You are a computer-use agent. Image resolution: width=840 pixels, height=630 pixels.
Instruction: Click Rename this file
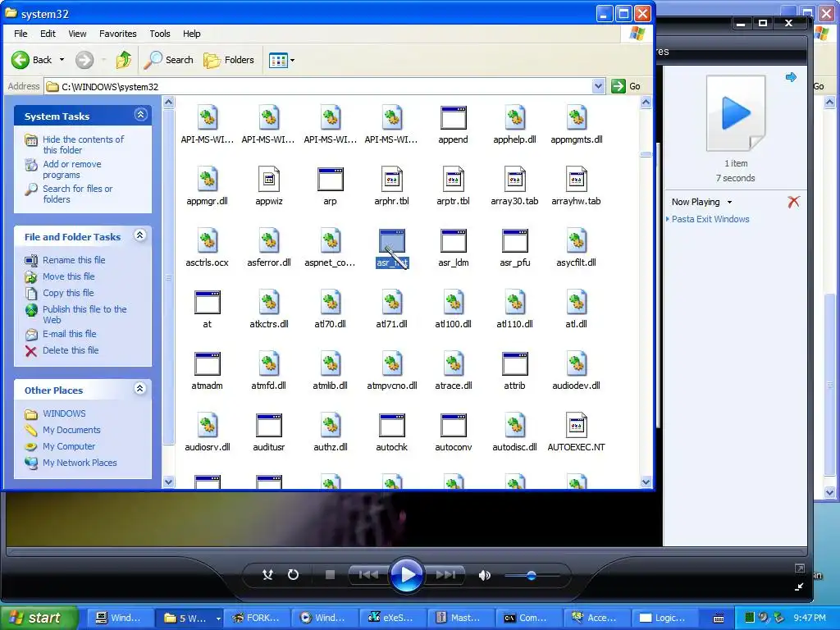click(x=74, y=260)
